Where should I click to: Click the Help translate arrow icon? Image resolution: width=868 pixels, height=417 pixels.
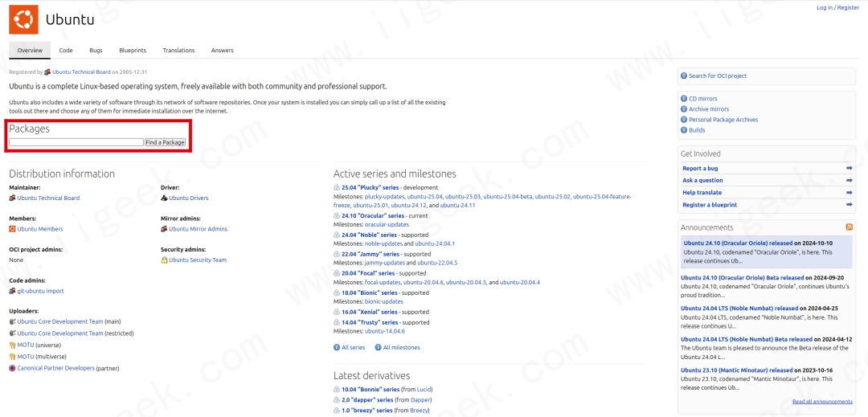pos(850,193)
